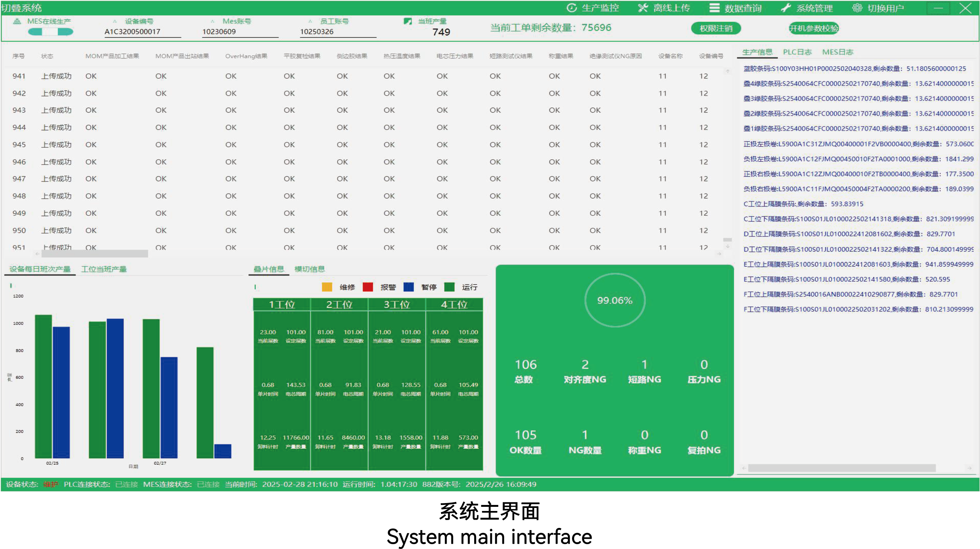Switch to the PLC日志 tab
The image size is (980, 549).
(x=797, y=52)
